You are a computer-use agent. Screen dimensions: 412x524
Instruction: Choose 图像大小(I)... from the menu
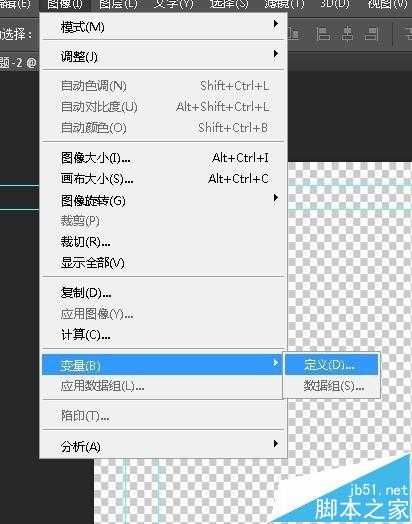click(163, 158)
